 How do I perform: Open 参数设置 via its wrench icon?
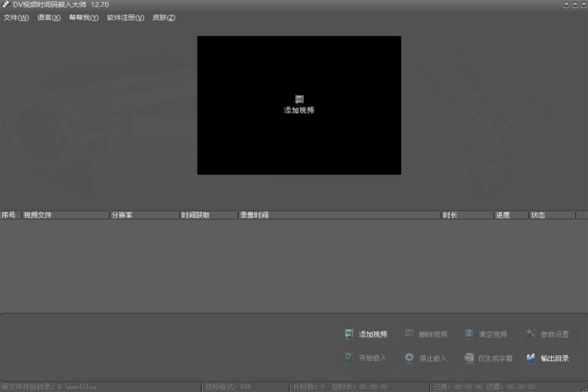(x=531, y=334)
